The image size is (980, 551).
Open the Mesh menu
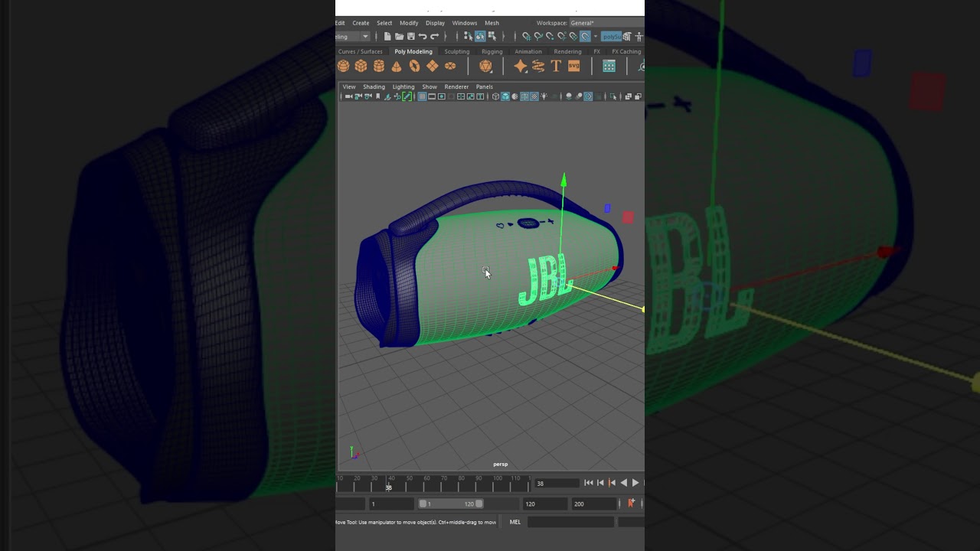point(492,23)
